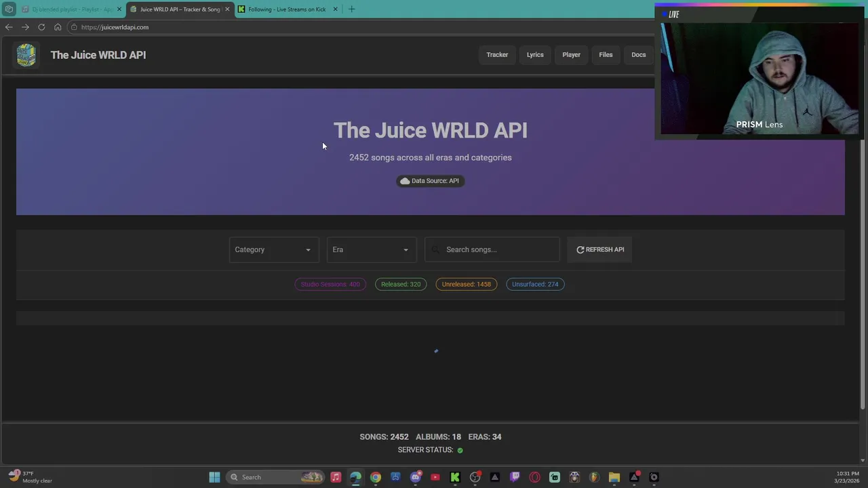Image resolution: width=868 pixels, height=488 pixels.
Task: Open Apple Music from the taskbar
Action: point(336,477)
